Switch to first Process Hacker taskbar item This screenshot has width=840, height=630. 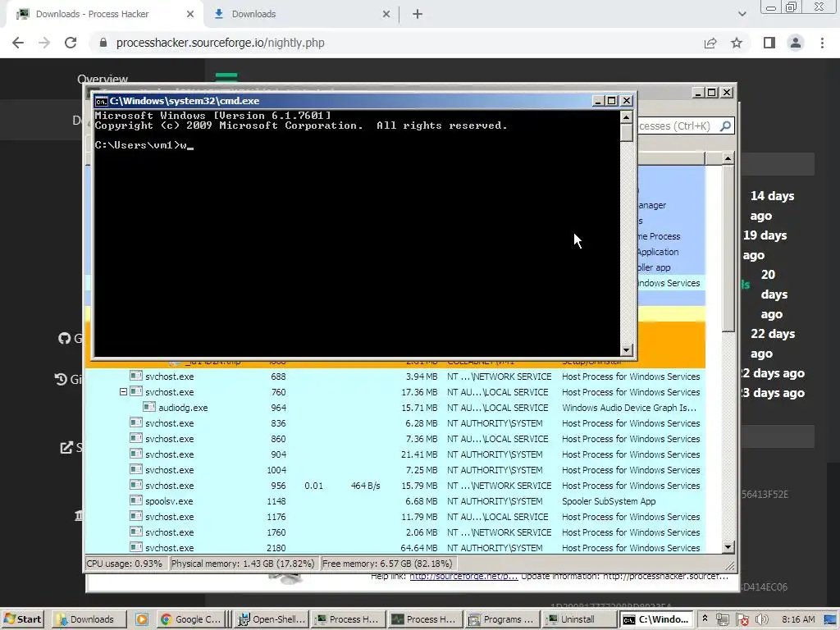point(348,619)
